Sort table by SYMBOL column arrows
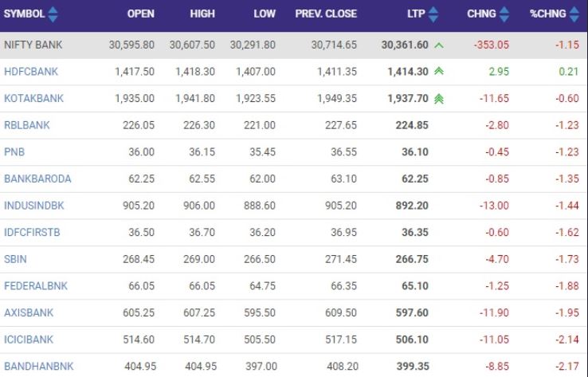The width and height of the screenshot is (588, 377). pos(53,14)
